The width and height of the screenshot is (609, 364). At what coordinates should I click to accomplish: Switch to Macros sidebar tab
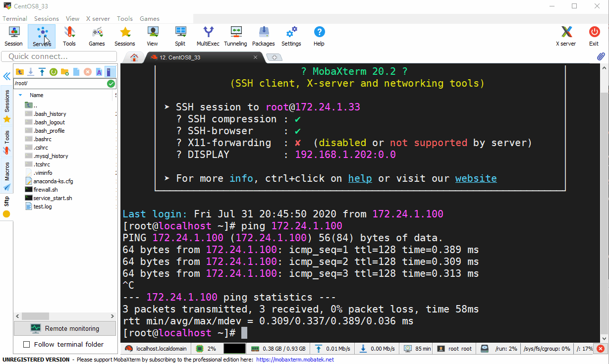tap(7, 176)
